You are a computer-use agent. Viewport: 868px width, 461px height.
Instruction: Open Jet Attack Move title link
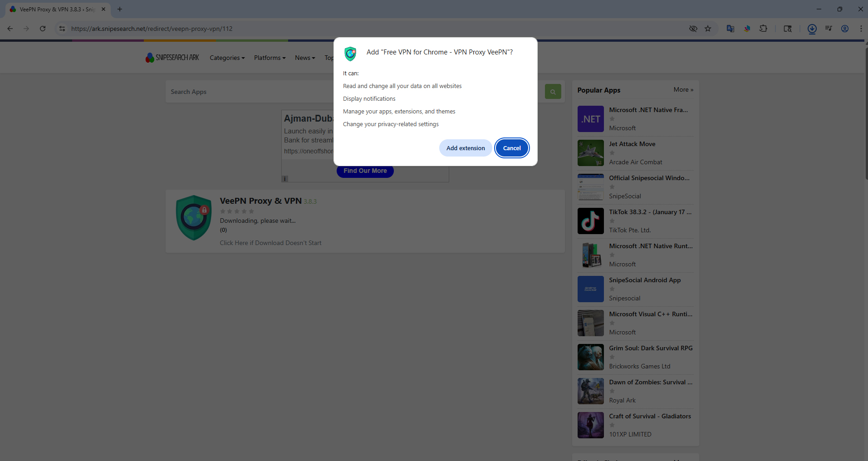(x=632, y=144)
